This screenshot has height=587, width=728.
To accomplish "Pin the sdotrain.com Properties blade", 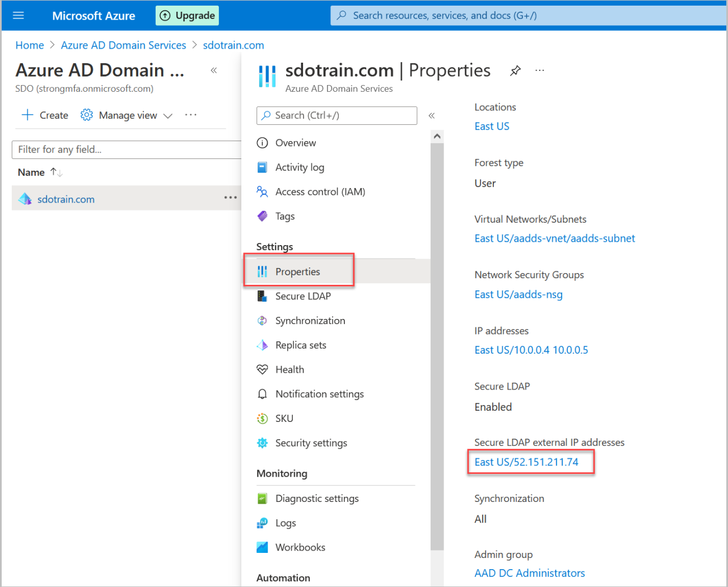I will pos(515,71).
